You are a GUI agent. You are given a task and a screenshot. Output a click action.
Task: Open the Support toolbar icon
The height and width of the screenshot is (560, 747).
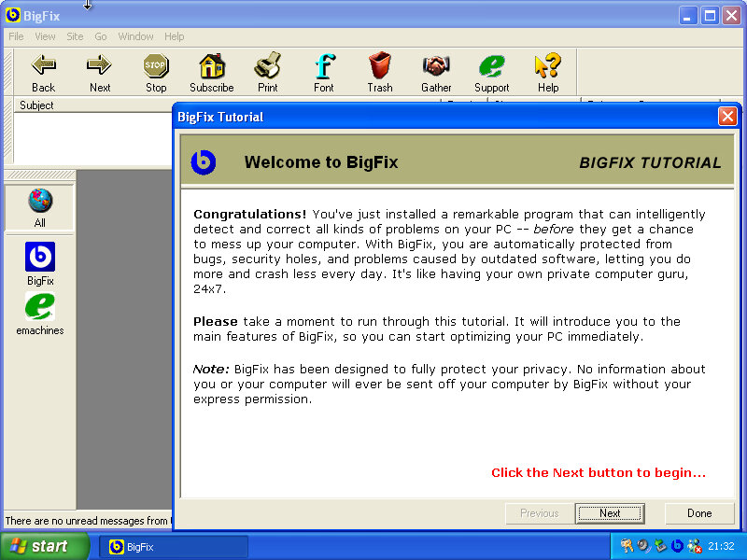(492, 66)
